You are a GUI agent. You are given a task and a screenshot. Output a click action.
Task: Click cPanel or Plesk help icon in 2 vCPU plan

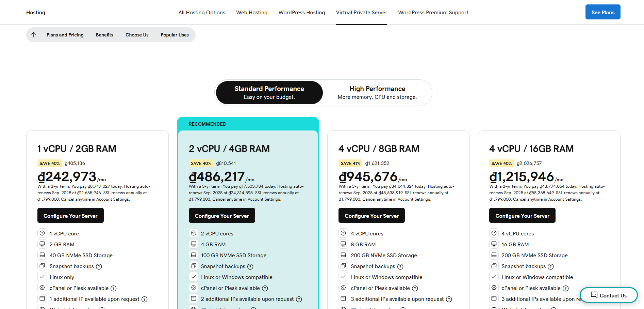265,289
